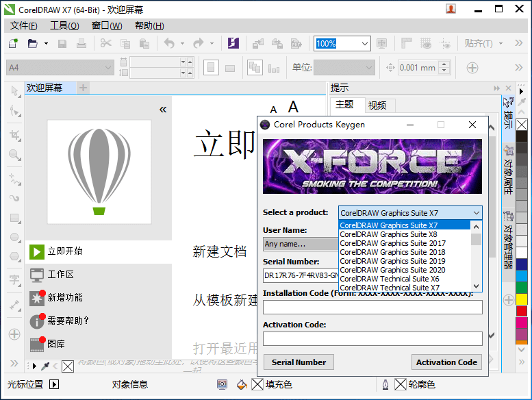The height and width of the screenshot is (400, 532).
Task: Toggle show grid icon
Action: tap(425, 43)
